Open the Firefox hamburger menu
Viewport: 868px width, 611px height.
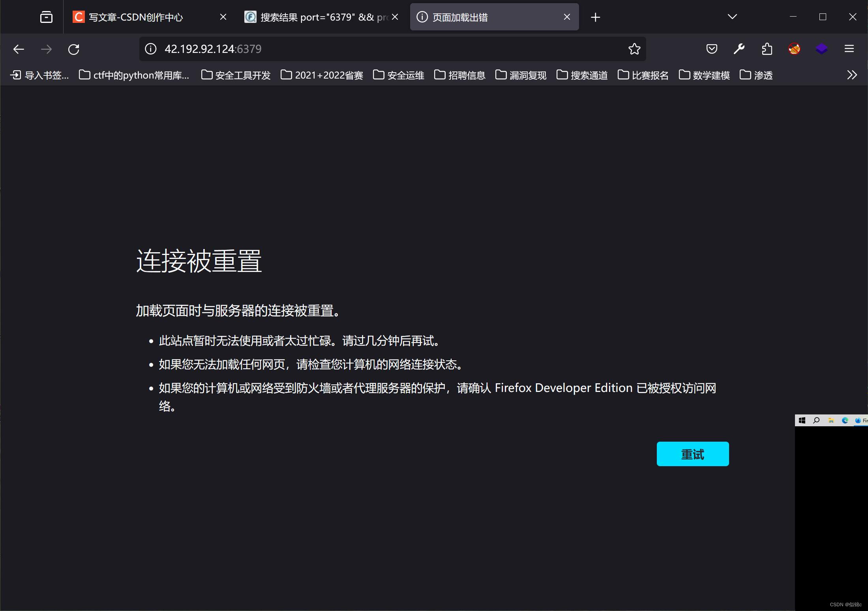click(849, 49)
